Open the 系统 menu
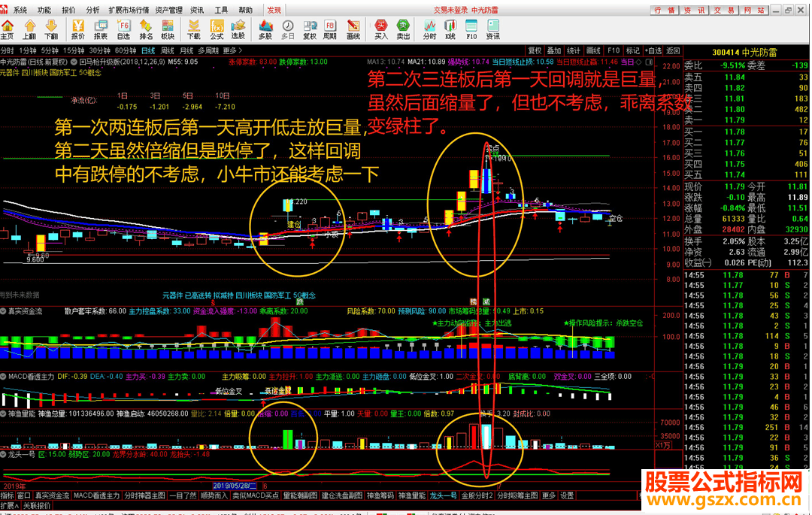The height and width of the screenshot is (515, 812). (x=20, y=10)
